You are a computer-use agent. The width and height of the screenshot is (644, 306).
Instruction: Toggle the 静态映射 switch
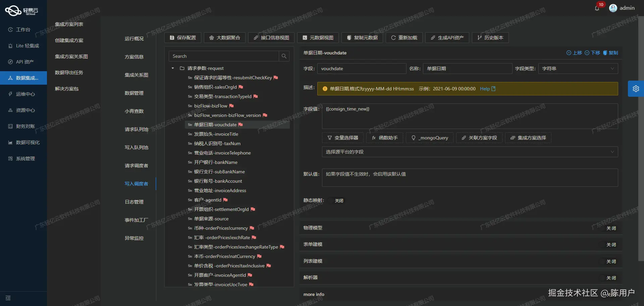point(336,201)
